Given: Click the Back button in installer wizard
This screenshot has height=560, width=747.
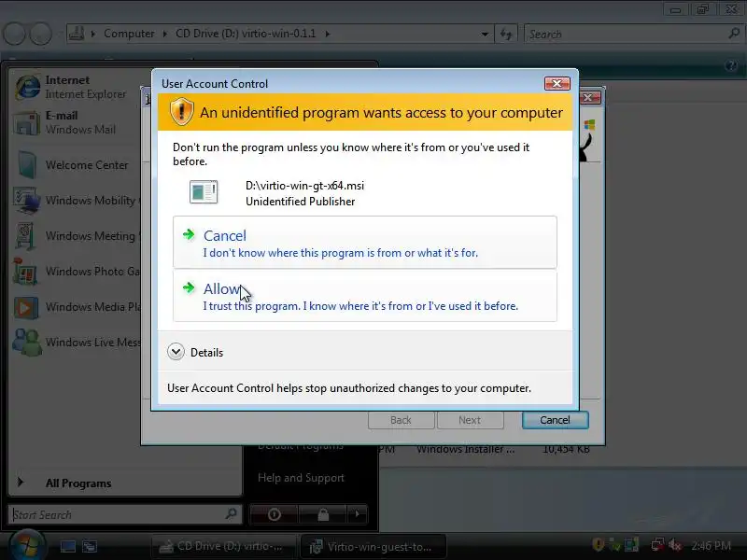Looking at the screenshot, I should (x=402, y=420).
